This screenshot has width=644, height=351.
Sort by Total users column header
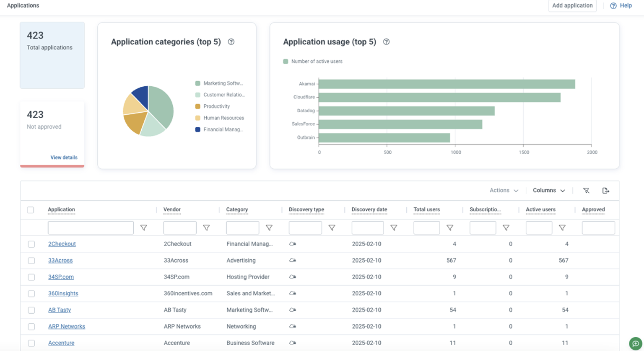click(x=427, y=209)
